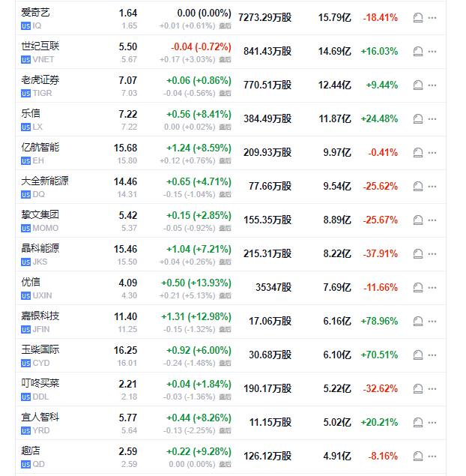Set a price alert for 世纪互联 (VNET)
The height and width of the screenshot is (476, 466).
(x=419, y=51)
